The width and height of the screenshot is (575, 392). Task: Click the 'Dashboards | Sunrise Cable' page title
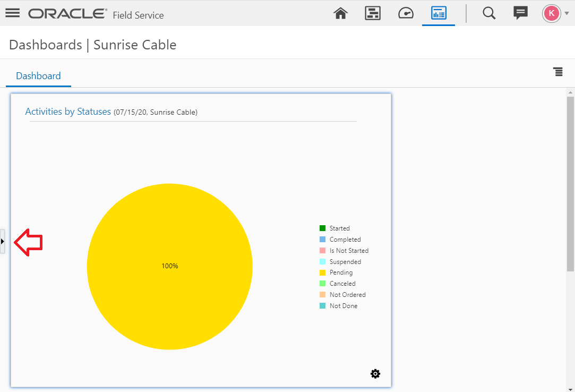coord(93,45)
